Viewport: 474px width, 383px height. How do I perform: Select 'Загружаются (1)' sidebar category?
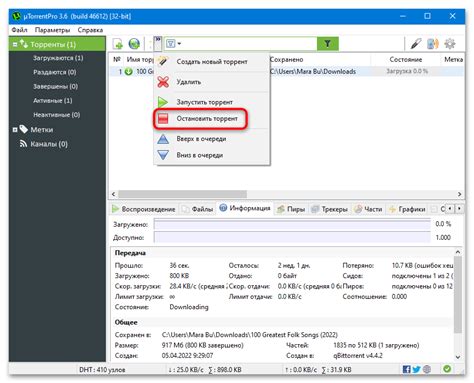coord(58,58)
